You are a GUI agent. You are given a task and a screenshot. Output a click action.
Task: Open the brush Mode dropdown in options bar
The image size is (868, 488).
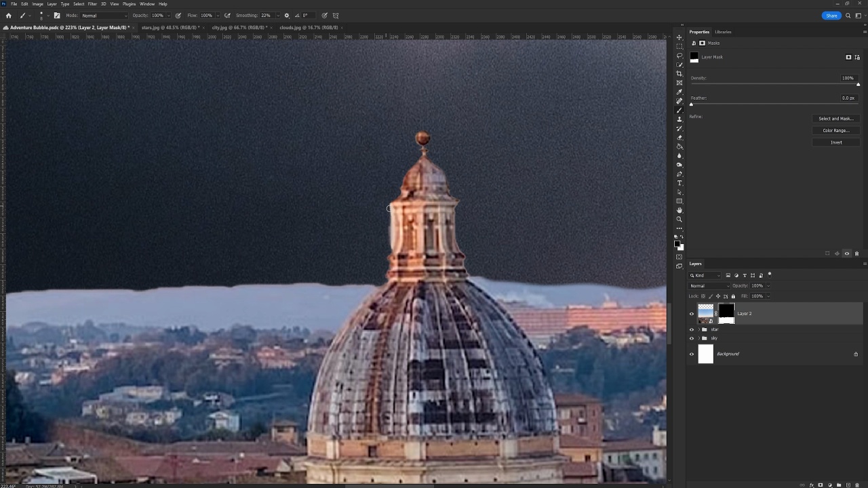pos(104,16)
